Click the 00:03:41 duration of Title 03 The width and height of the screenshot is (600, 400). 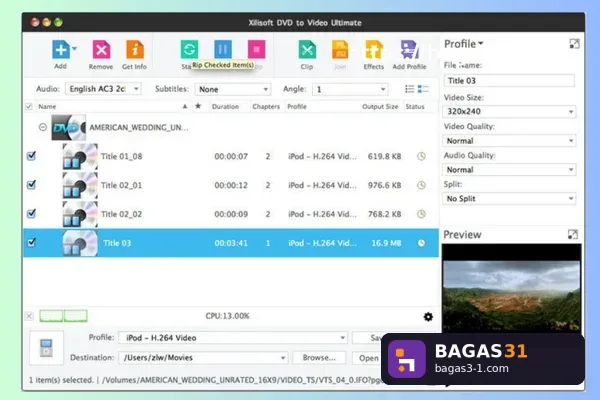point(231,243)
